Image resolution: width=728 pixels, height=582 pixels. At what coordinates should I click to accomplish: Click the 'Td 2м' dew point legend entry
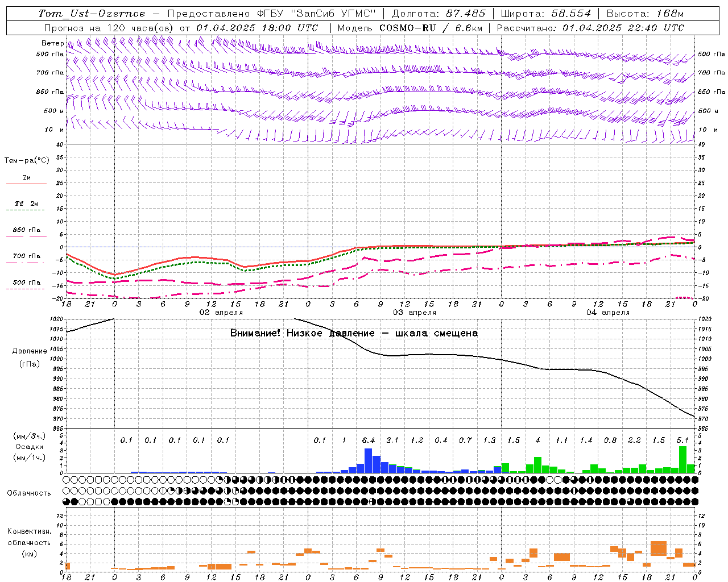coord(27,203)
